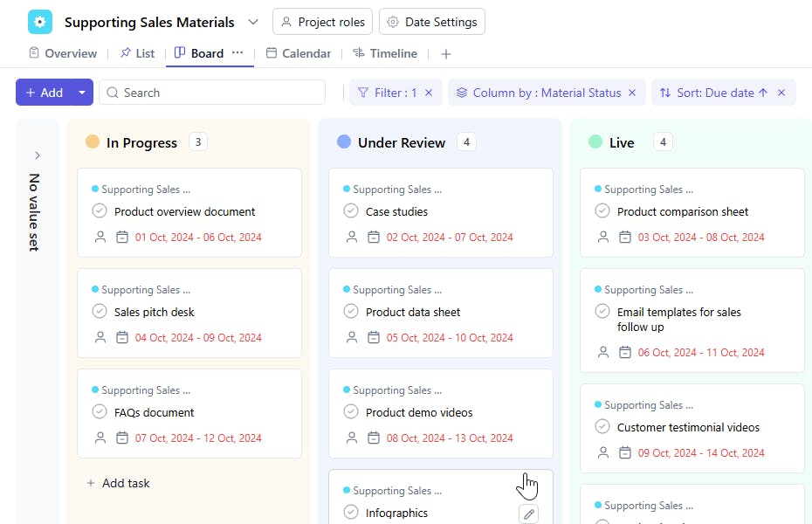Mark Product overview document as complete
The width and height of the screenshot is (812, 524).
click(100, 211)
